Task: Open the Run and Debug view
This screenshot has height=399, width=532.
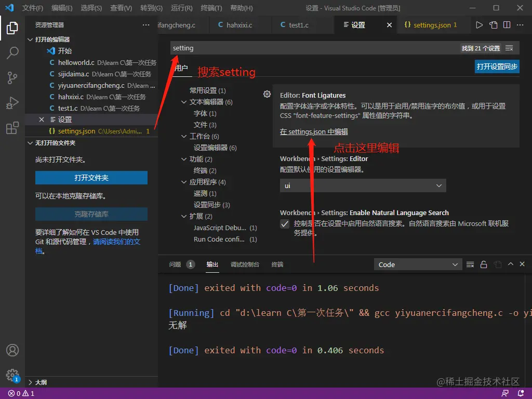Action: coord(12,103)
